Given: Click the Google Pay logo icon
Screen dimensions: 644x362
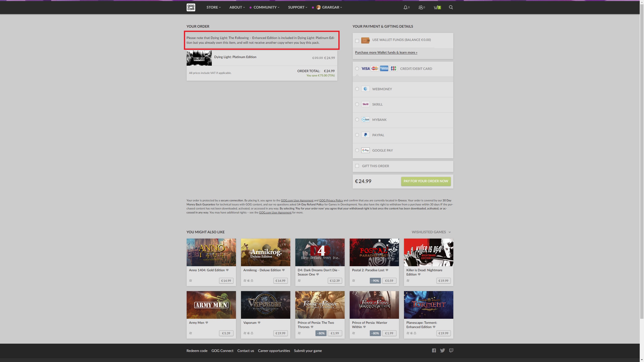Looking at the screenshot, I should [x=366, y=150].
